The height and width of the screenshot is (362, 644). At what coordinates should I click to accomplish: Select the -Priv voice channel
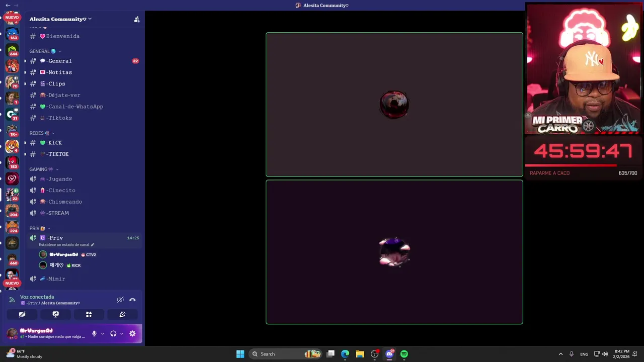(x=84, y=238)
